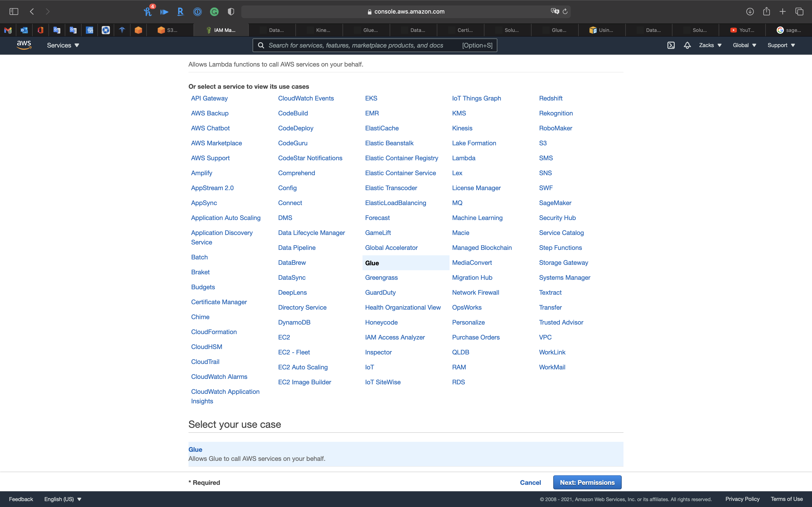Click the Cancel link
812x507 pixels.
pyautogui.click(x=530, y=482)
